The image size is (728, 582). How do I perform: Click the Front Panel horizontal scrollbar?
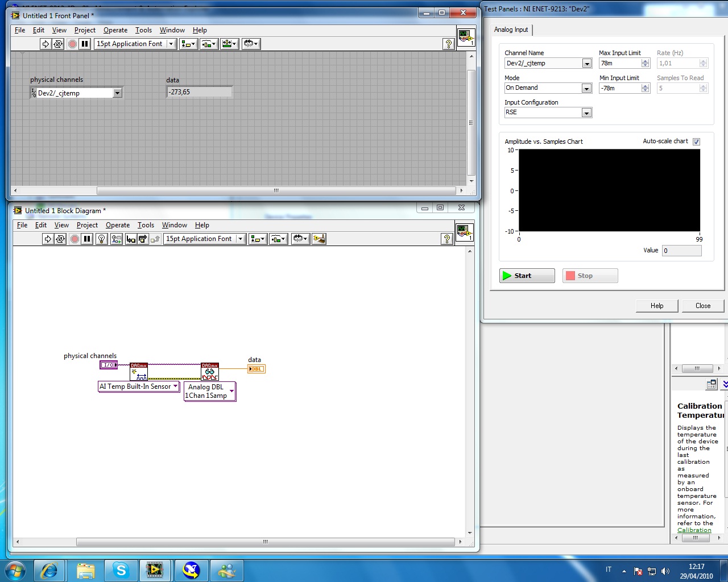[276, 191]
